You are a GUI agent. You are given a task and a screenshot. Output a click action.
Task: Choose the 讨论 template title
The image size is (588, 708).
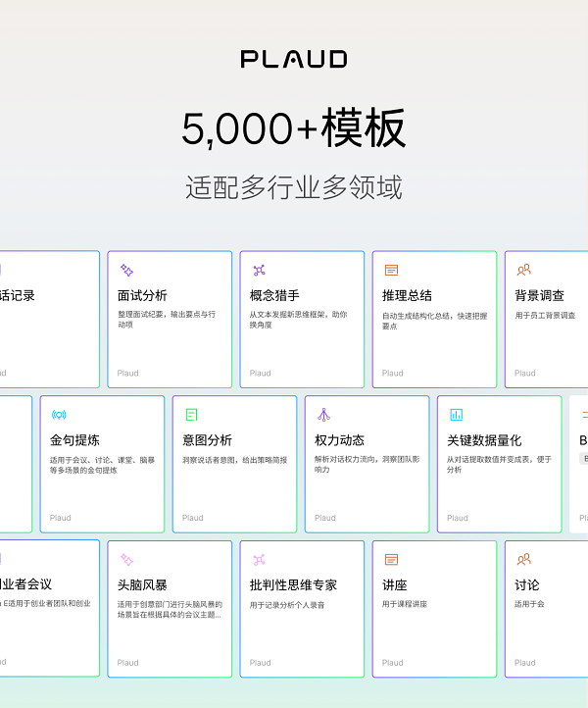tap(526, 585)
